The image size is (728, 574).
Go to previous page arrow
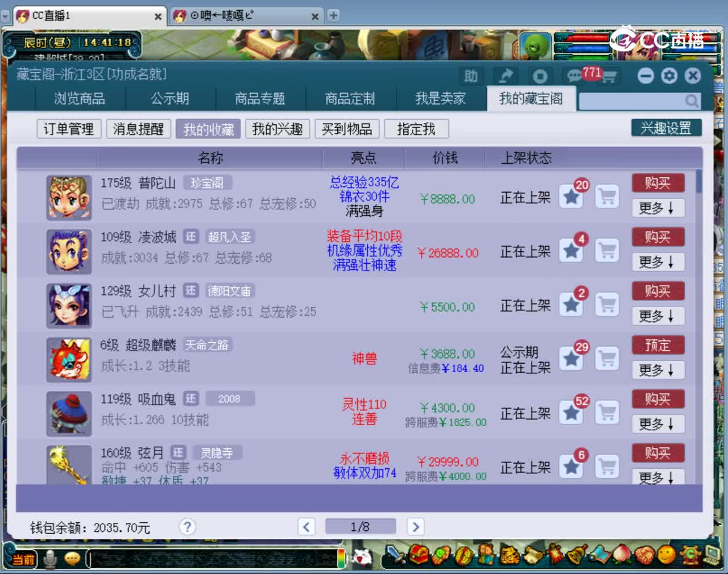(307, 527)
